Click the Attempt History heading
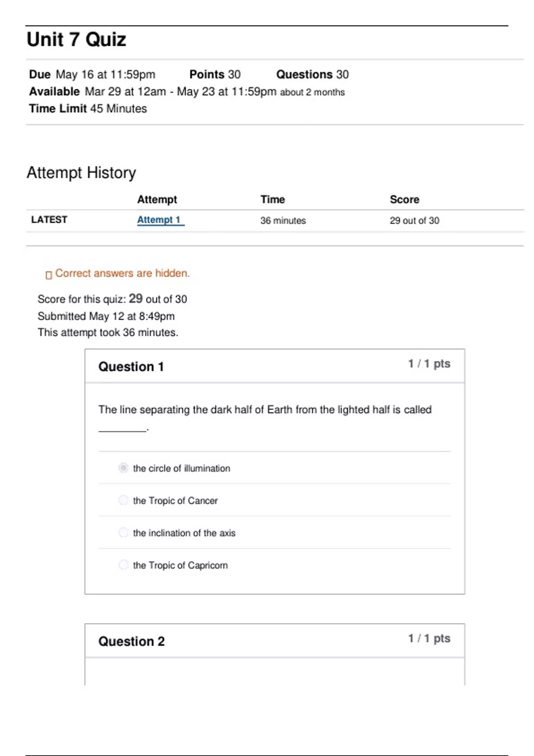The width and height of the screenshot is (534, 756). (x=81, y=173)
